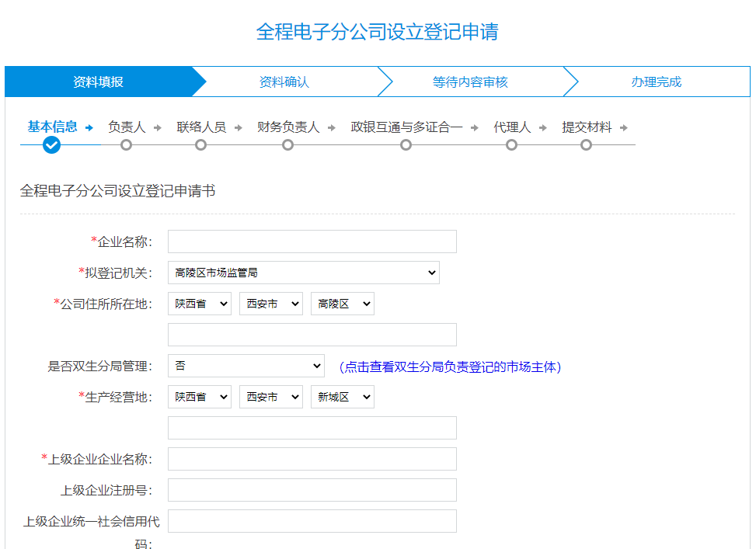Open the 拟登记机关 dropdown
Viewport: 756px width, 549px height.
coord(304,273)
